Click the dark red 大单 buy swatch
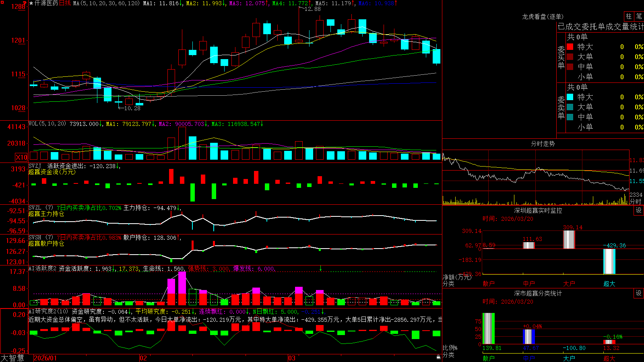 pos(570,57)
